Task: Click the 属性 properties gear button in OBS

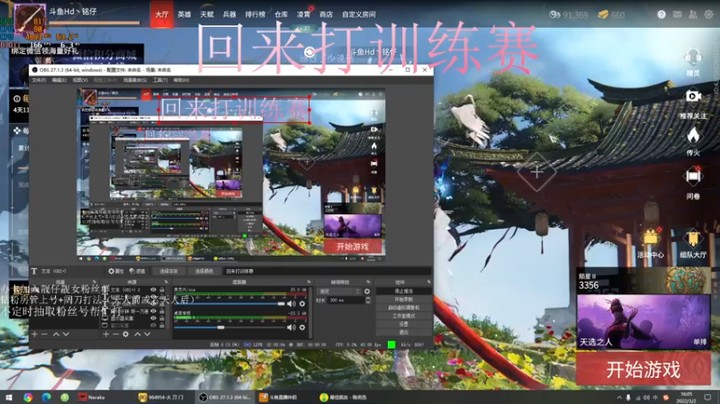Action: (116, 271)
